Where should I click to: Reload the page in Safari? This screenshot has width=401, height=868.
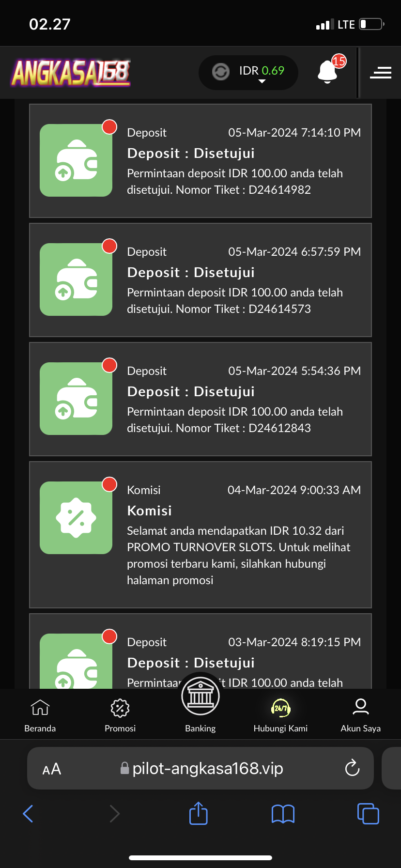coord(352,768)
